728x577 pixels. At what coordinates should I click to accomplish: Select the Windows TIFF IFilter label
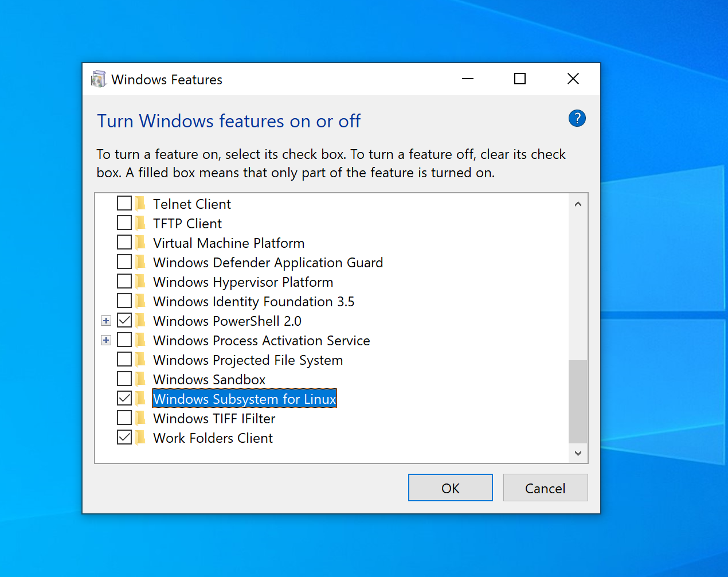coord(214,419)
